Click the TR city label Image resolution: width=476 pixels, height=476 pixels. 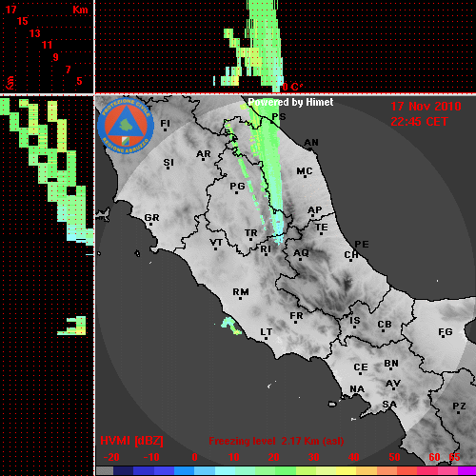[x=251, y=233]
